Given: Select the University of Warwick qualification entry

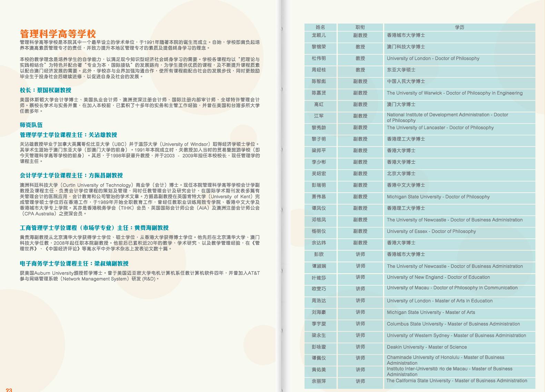Looking at the screenshot, I should (454, 93).
